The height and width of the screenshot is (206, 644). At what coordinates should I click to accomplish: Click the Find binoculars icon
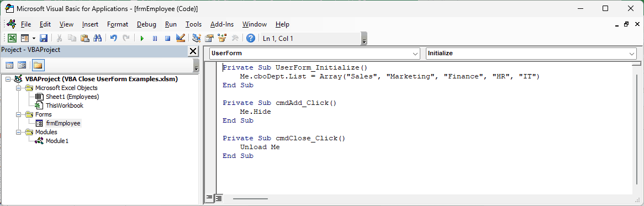click(97, 38)
